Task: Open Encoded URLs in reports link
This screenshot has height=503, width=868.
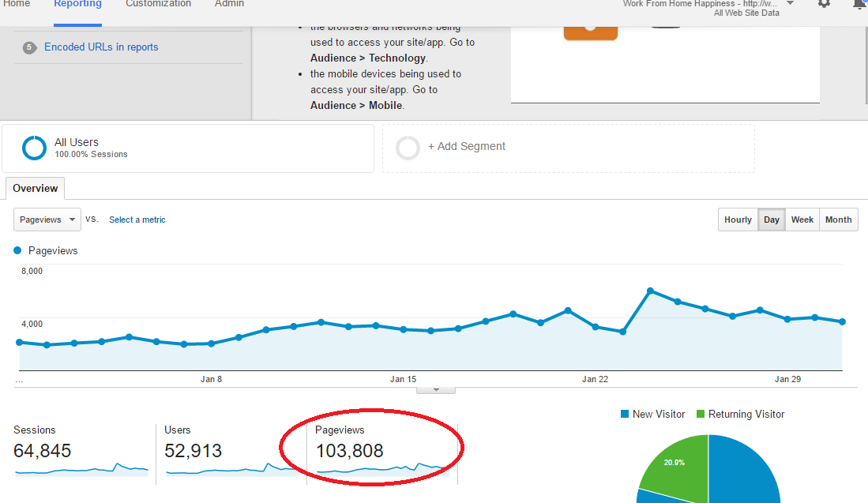Action: [101, 47]
